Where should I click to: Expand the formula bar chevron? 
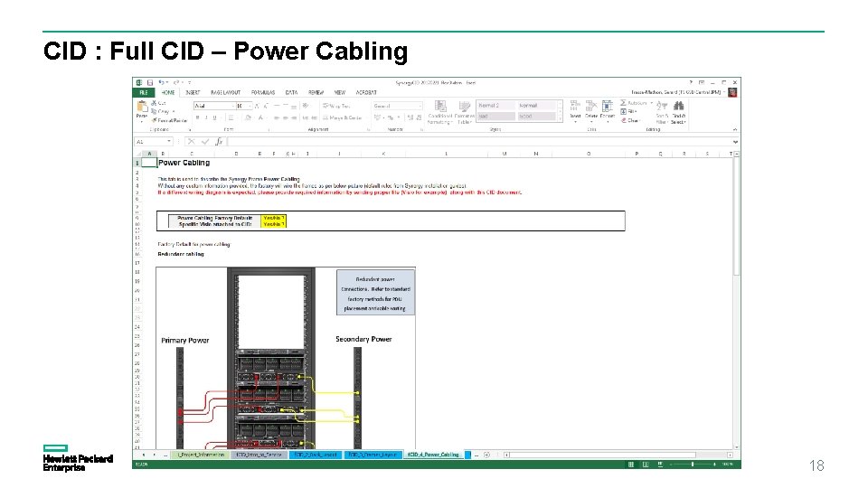(x=734, y=142)
